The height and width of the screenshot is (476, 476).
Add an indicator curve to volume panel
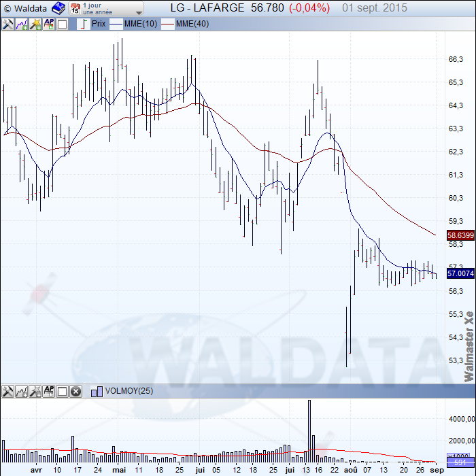click(x=21, y=391)
